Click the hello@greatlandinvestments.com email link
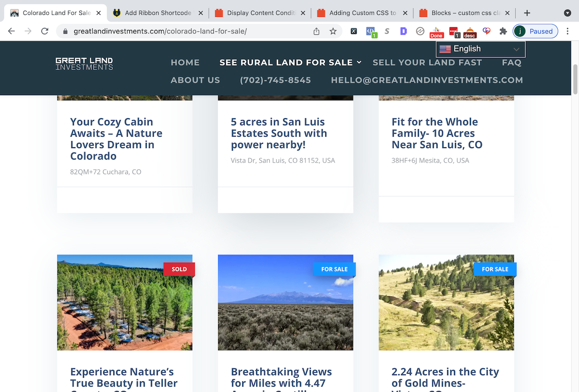The width and height of the screenshot is (579, 392). (427, 80)
